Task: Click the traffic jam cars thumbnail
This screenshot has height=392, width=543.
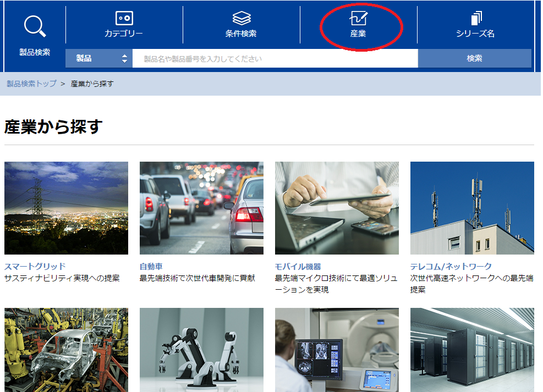Action: click(201, 208)
